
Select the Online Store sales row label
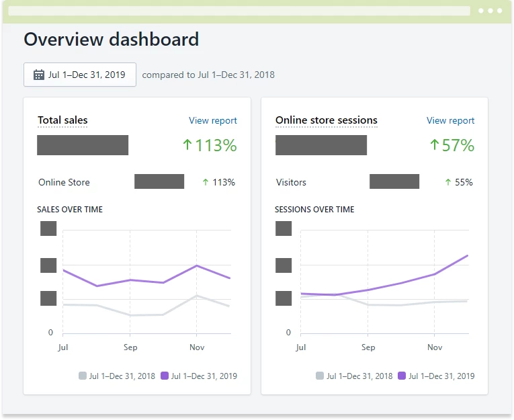64,182
